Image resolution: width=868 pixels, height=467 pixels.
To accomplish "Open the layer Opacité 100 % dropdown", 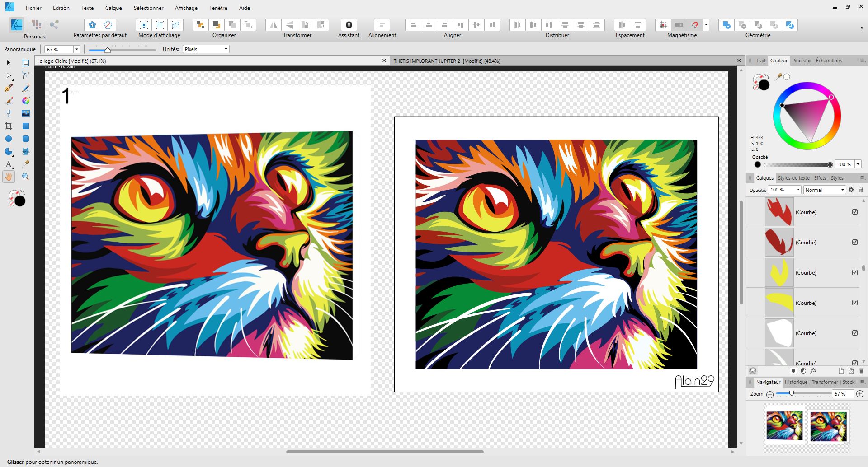I will (x=798, y=190).
